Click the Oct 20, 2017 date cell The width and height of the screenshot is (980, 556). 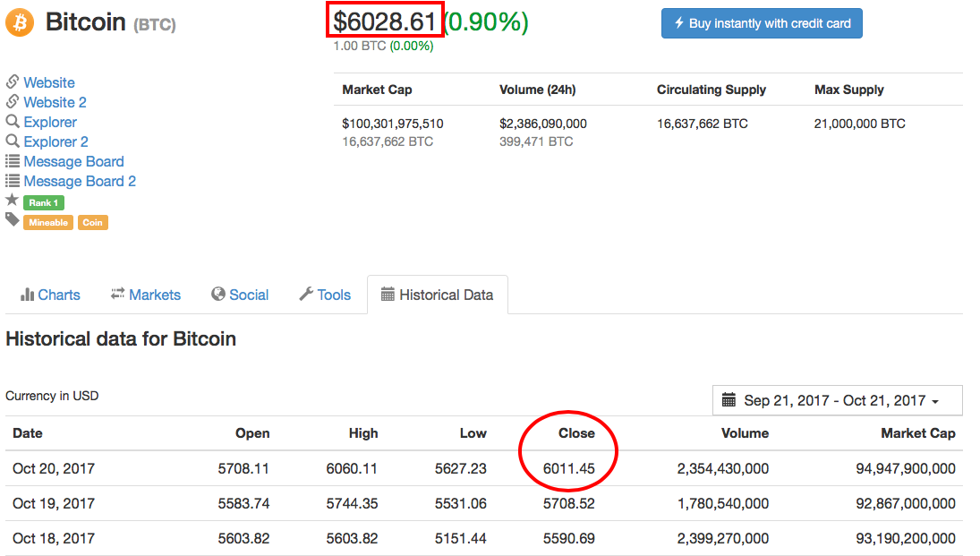coord(54,468)
